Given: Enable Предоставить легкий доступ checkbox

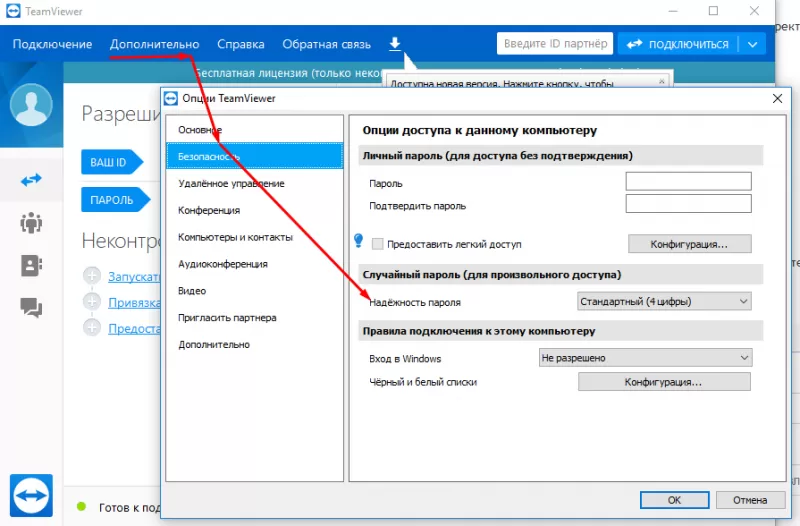Looking at the screenshot, I should tap(378, 244).
